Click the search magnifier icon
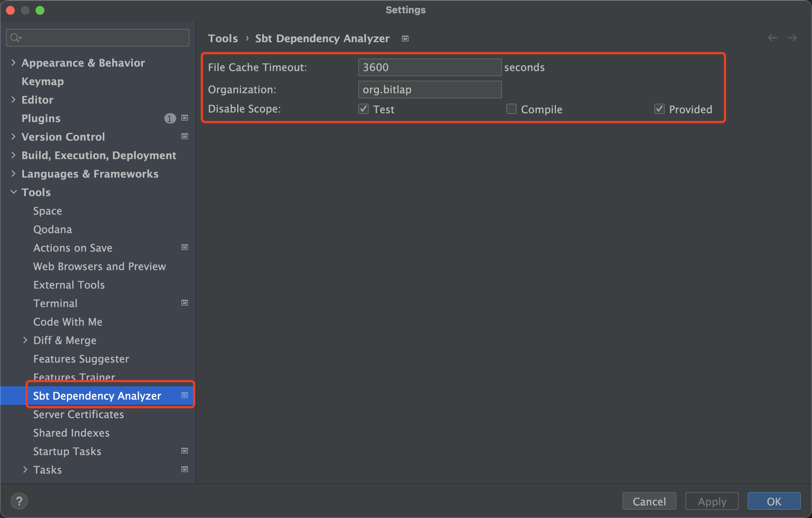The height and width of the screenshot is (518, 812). 16,38
